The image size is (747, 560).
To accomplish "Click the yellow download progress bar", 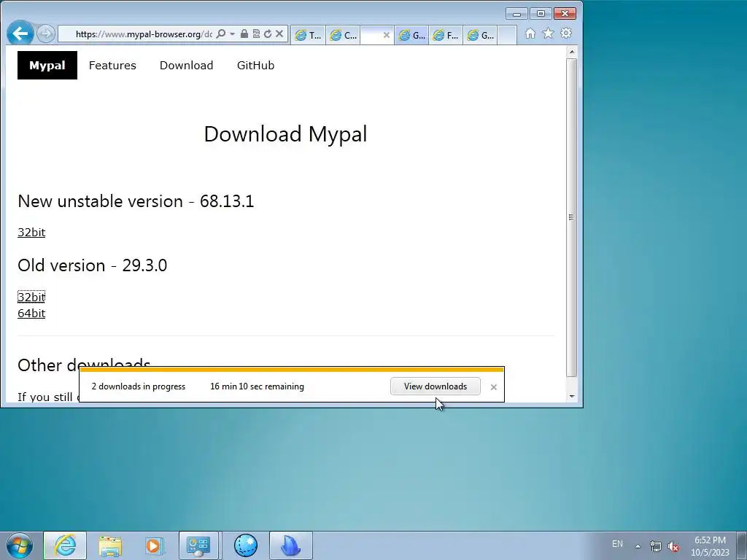I will (292, 370).
